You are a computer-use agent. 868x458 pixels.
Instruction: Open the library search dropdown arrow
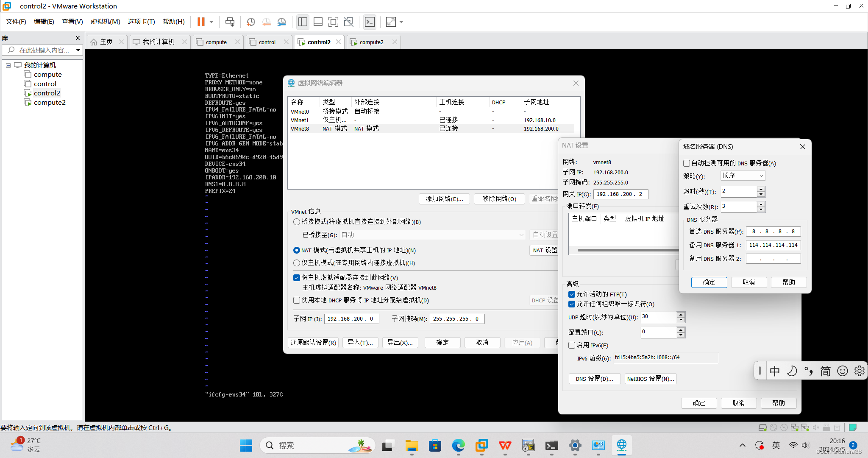click(x=78, y=50)
